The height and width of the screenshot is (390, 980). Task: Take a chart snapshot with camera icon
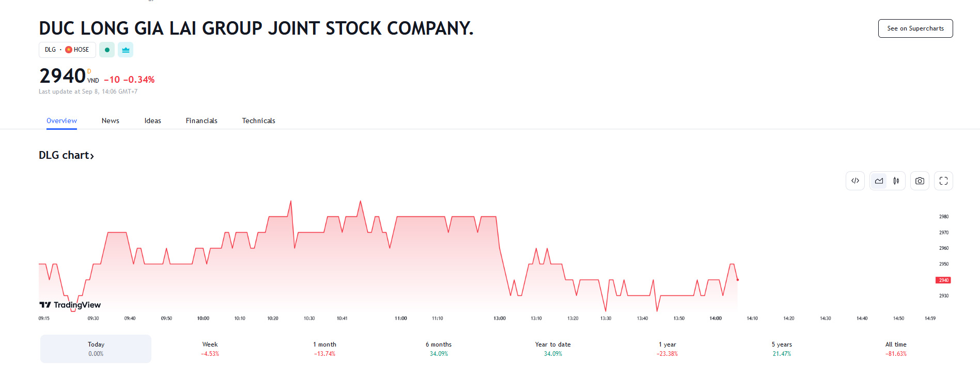pos(920,181)
